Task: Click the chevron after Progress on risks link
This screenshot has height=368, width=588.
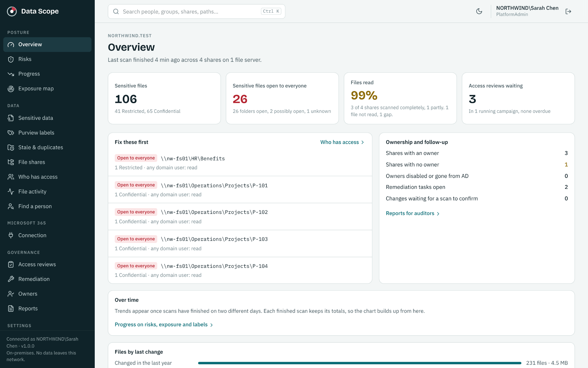Action: [212, 325]
